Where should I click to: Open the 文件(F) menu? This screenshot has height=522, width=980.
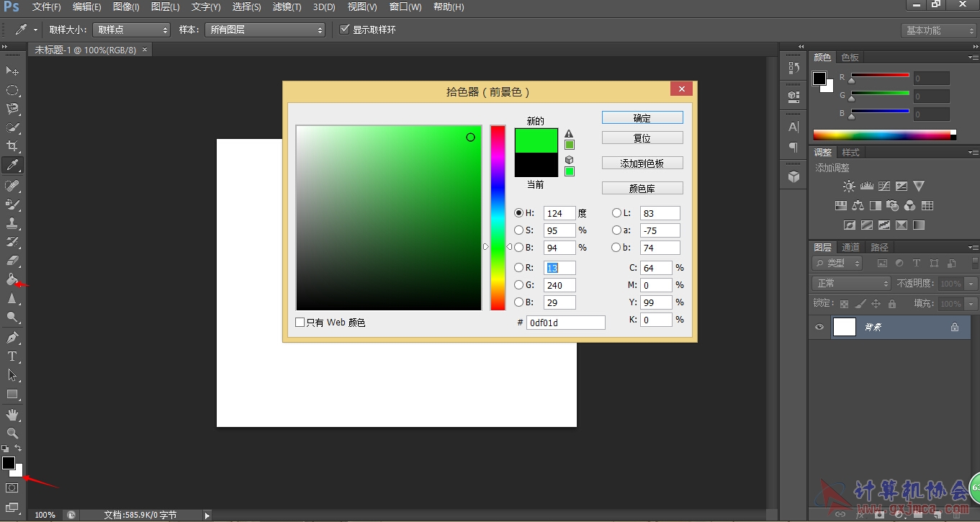(47, 7)
